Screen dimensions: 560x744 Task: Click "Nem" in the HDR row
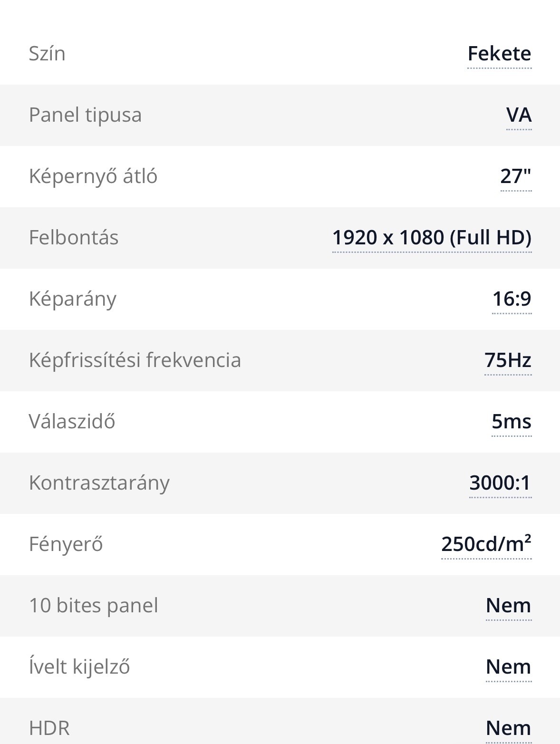508,728
